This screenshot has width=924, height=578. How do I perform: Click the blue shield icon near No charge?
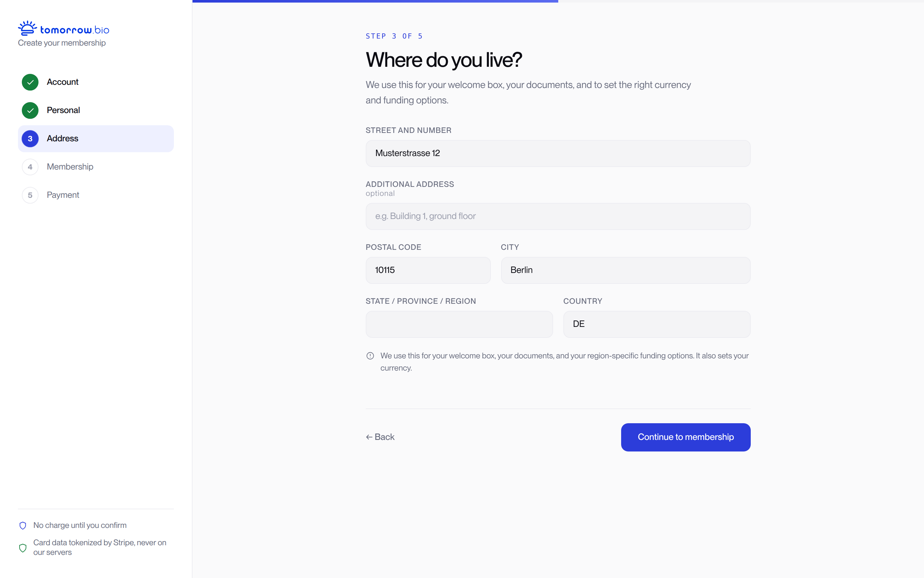[x=23, y=526]
